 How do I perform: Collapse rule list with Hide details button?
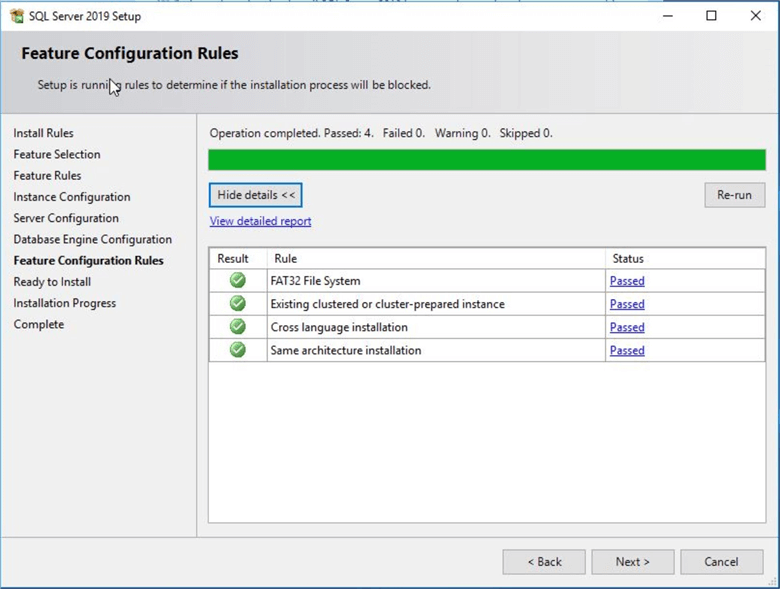[256, 195]
